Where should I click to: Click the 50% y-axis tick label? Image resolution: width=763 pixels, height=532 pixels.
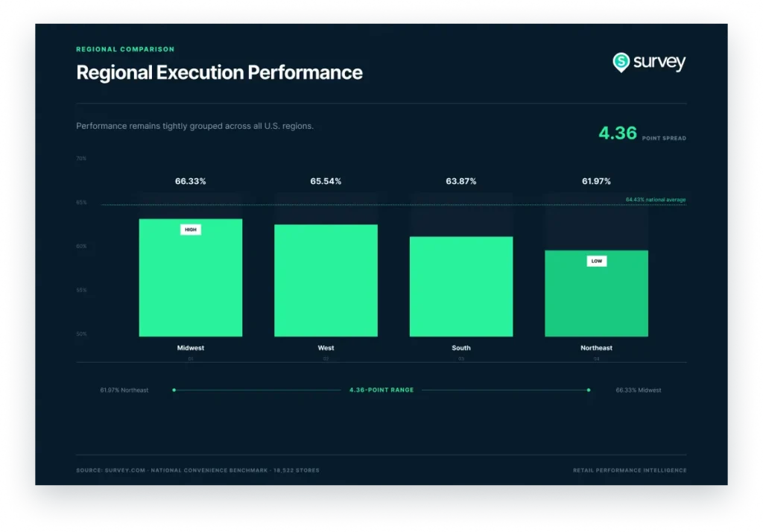[81, 334]
